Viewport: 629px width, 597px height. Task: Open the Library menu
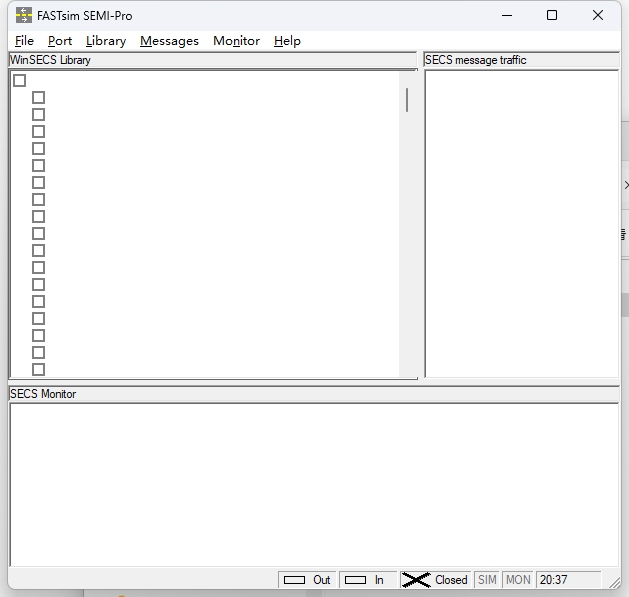[x=106, y=41]
